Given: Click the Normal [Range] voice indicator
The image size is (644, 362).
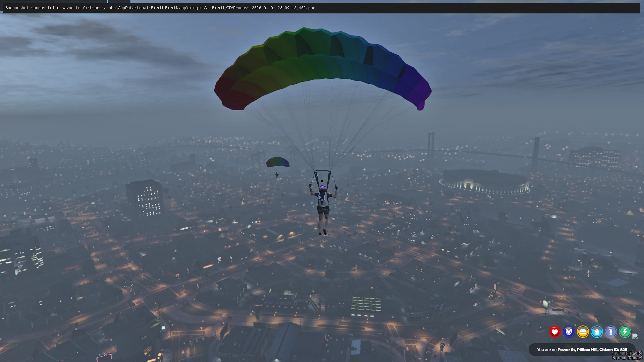Looking at the screenshot, I should 627,358.
